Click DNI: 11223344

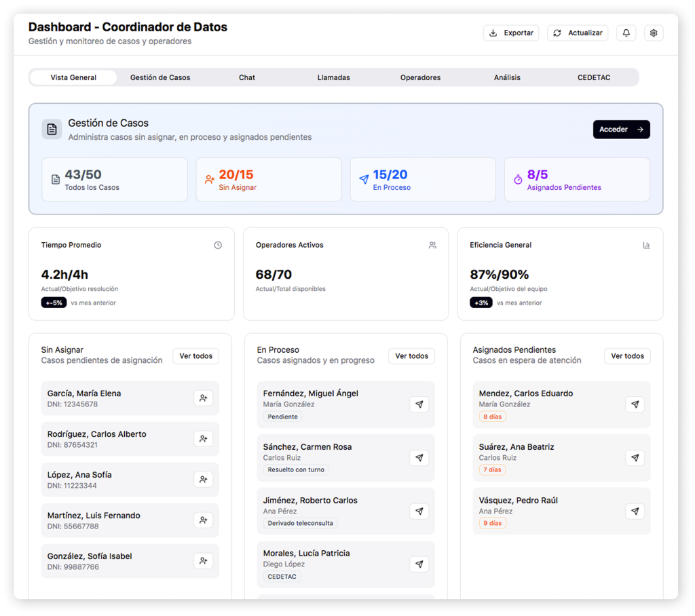pyautogui.click(x=72, y=486)
